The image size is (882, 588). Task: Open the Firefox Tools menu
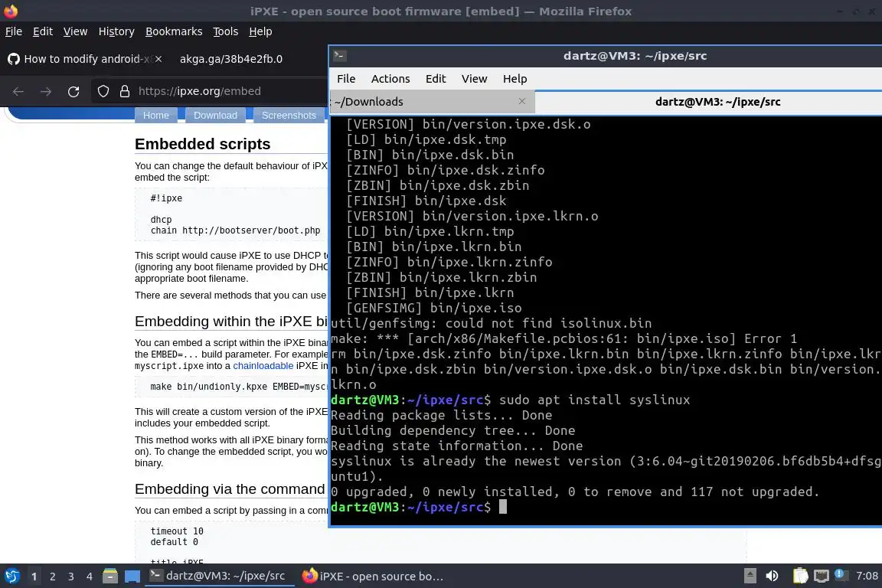[x=226, y=31]
